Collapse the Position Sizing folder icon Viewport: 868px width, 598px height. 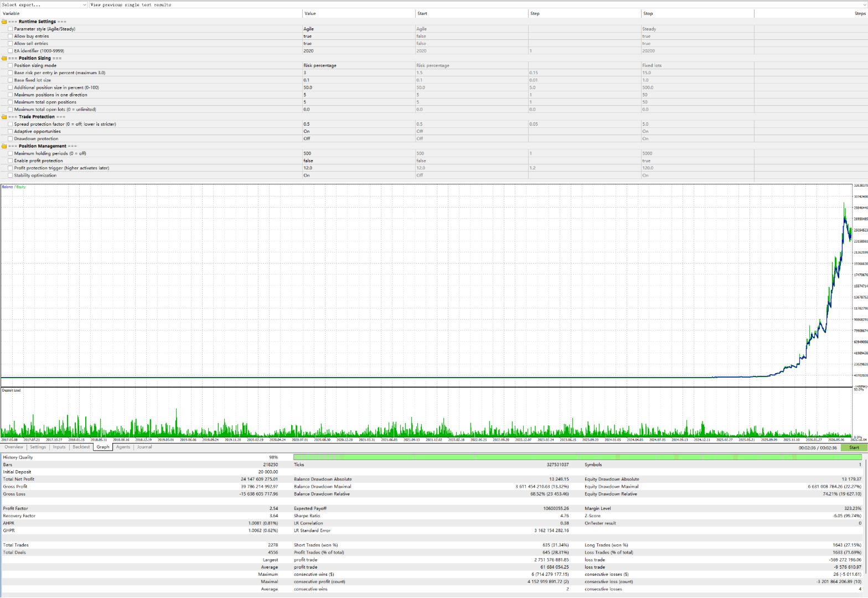tap(4, 58)
